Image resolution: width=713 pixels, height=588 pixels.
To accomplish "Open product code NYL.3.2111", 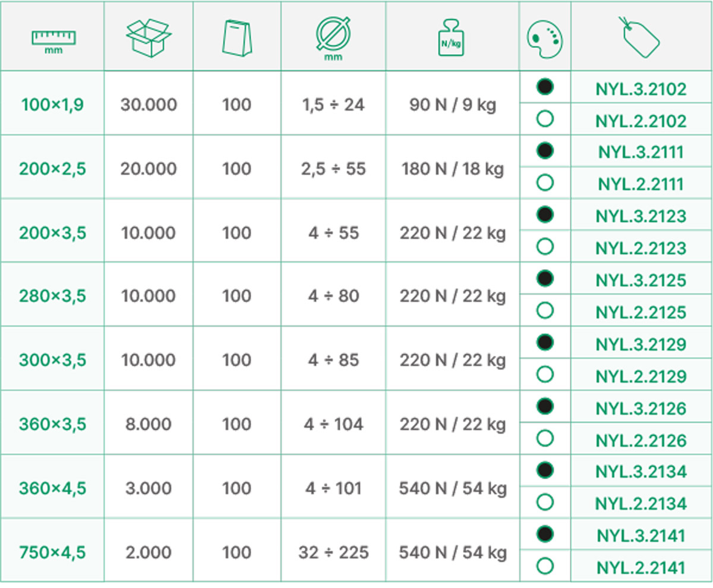I will point(641,152).
